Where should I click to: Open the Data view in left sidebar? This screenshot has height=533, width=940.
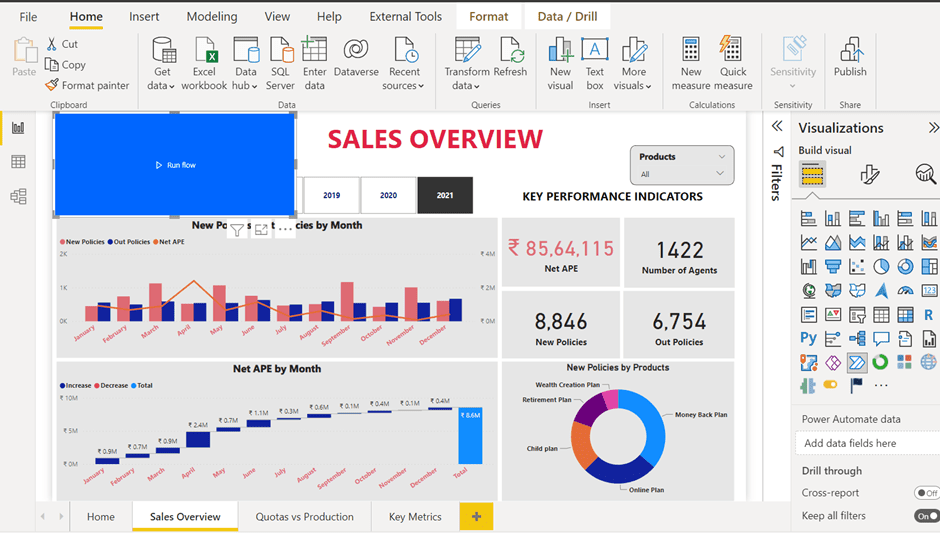coord(18,162)
